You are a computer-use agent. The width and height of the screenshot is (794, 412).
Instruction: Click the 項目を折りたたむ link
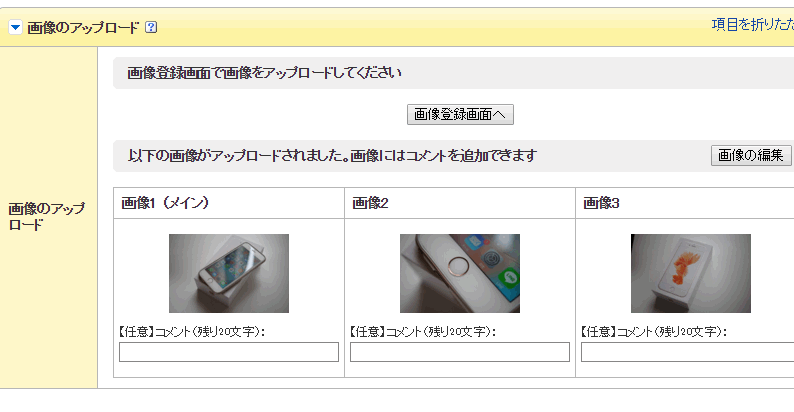[x=752, y=25]
